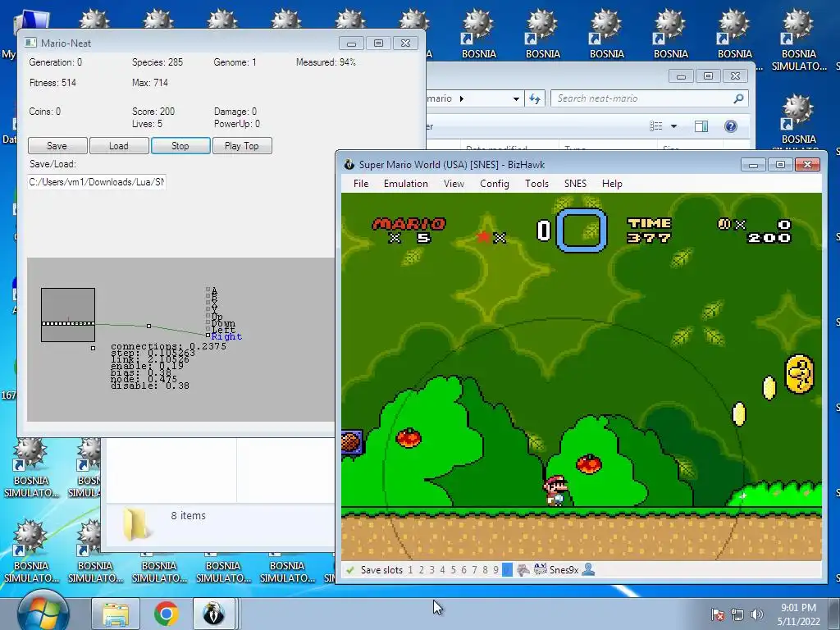Open Explorer help via blue question icon

click(730, 126)
